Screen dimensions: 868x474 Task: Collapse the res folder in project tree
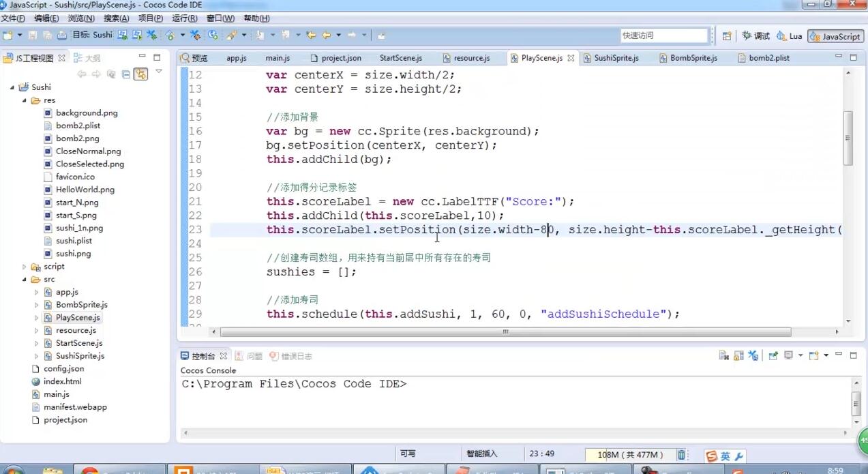[x=25, y=100]
